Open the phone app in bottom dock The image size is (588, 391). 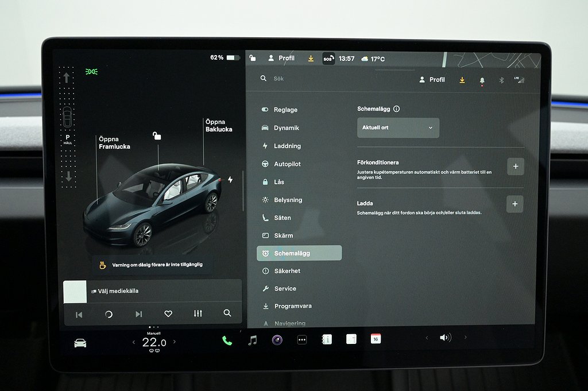click(227, 340)
